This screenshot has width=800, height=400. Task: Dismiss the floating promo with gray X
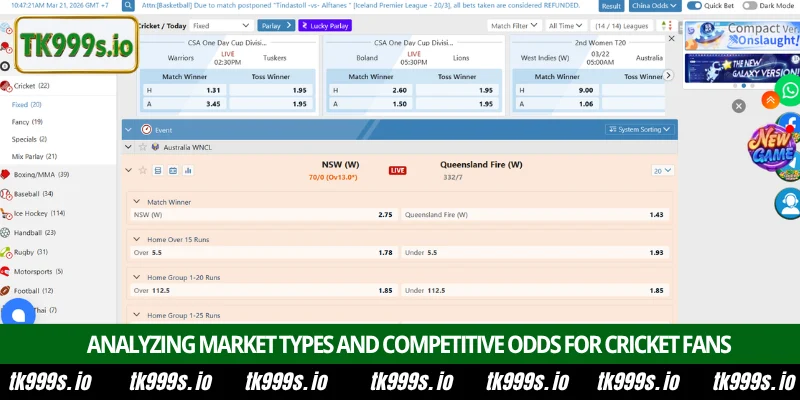(x=739, y=106)
